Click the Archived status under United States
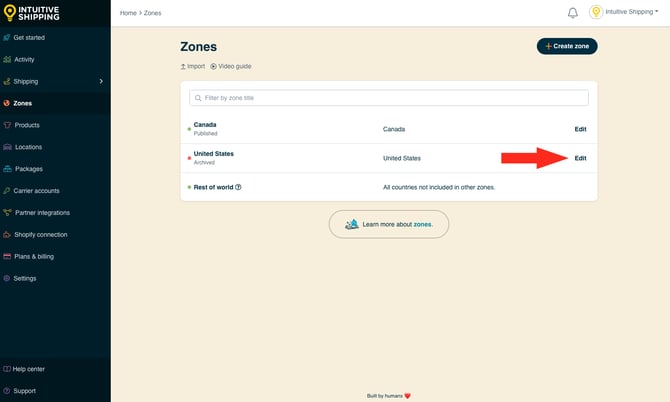670x402 pixels. (204, 163)
